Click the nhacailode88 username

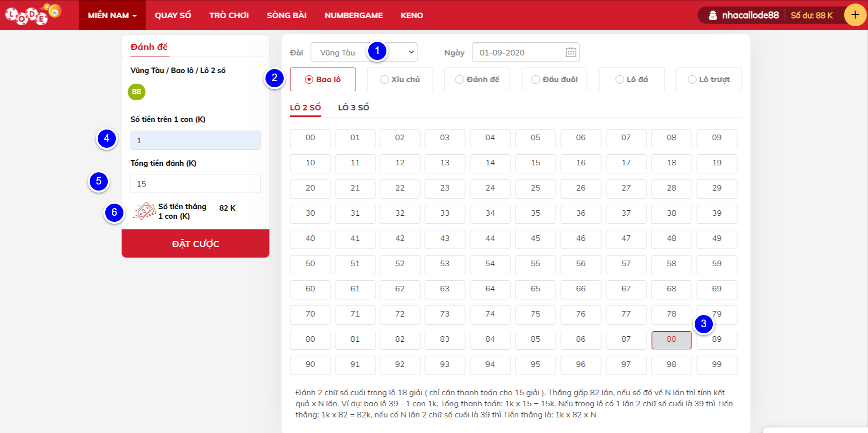pos(750,15)
